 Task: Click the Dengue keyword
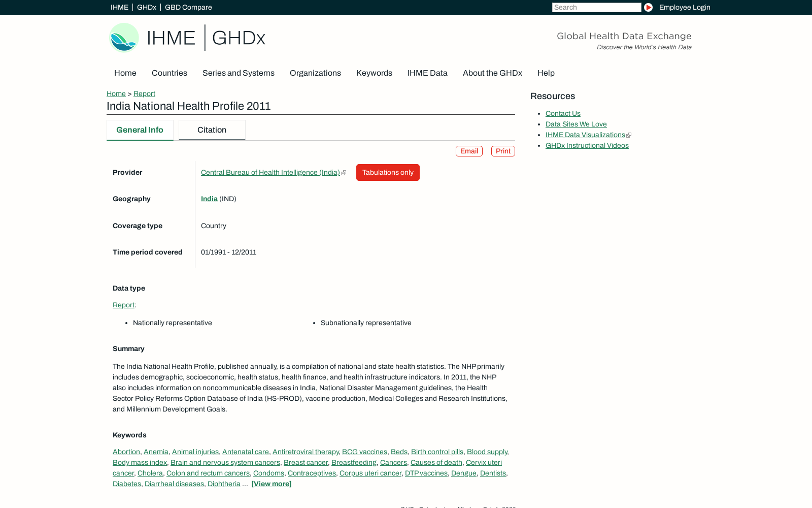tap(464, 473)
